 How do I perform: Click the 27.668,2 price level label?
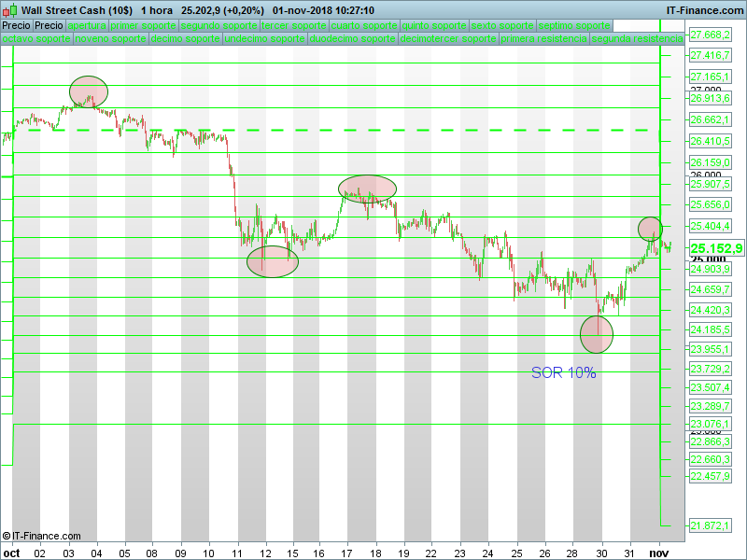pyautogui.click(x=710, y=35)
